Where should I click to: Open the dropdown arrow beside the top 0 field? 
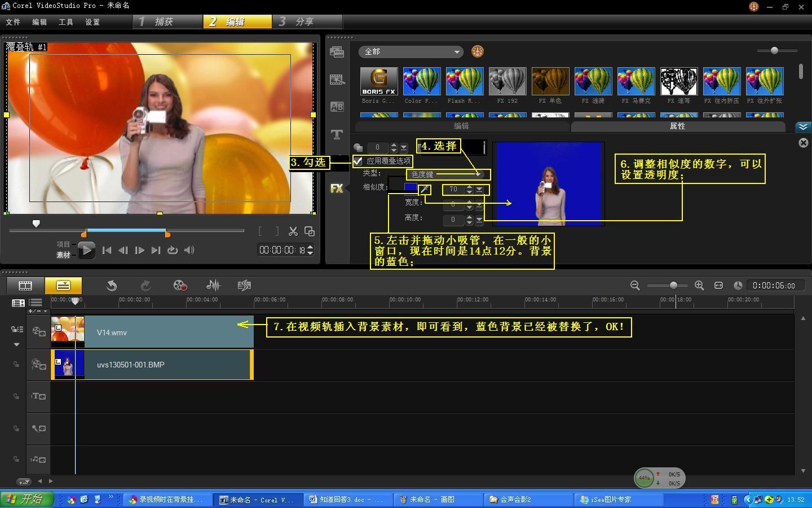pyautogui.click(x=403, y=148)
